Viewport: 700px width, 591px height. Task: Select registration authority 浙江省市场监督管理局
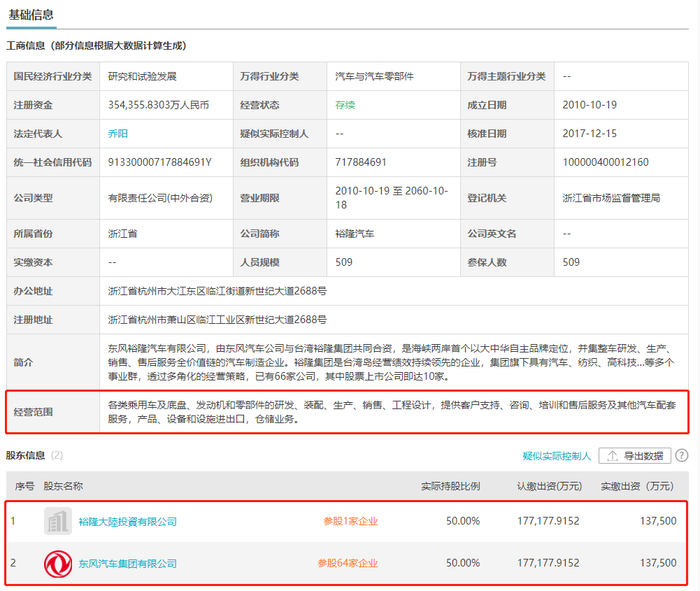pyautogui.click(x=611, y=198)
